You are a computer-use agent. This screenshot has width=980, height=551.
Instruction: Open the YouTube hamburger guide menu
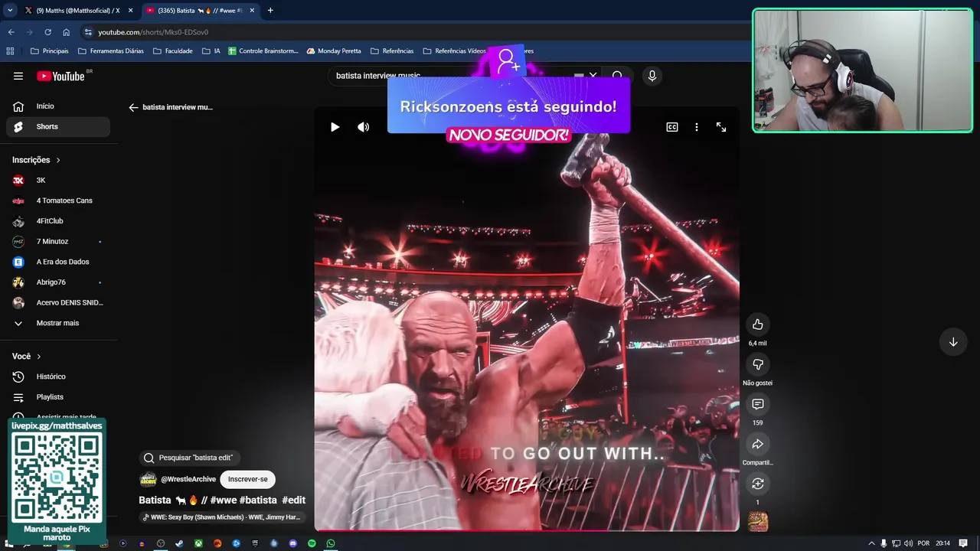[18, 76]
